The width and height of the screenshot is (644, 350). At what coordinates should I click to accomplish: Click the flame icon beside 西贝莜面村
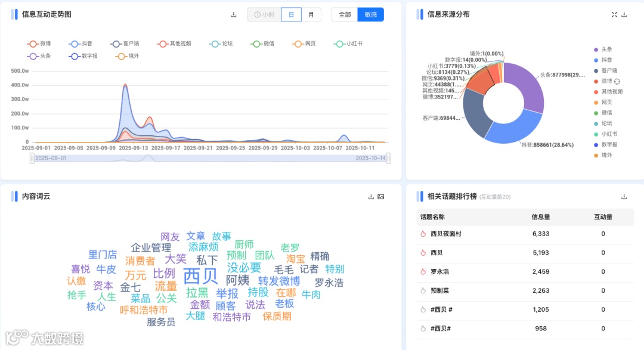[423, 234]
